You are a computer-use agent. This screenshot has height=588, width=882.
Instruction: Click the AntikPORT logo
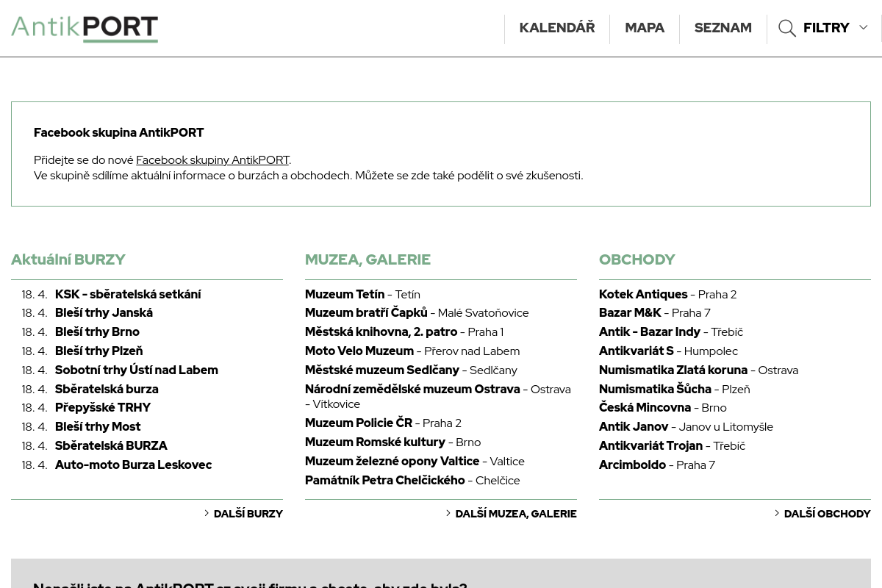(x=85, y=29)
